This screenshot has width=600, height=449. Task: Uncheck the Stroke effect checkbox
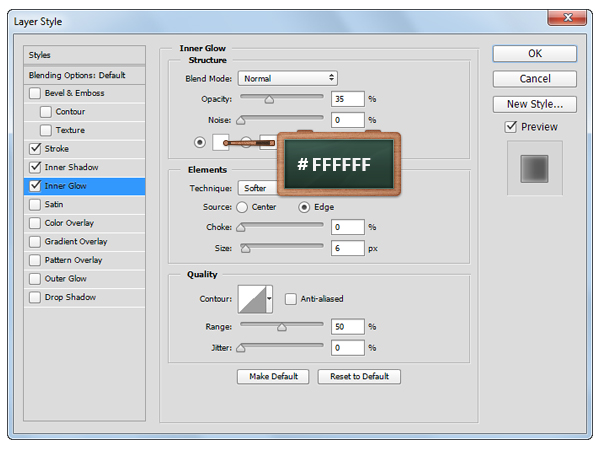[36, 149]
